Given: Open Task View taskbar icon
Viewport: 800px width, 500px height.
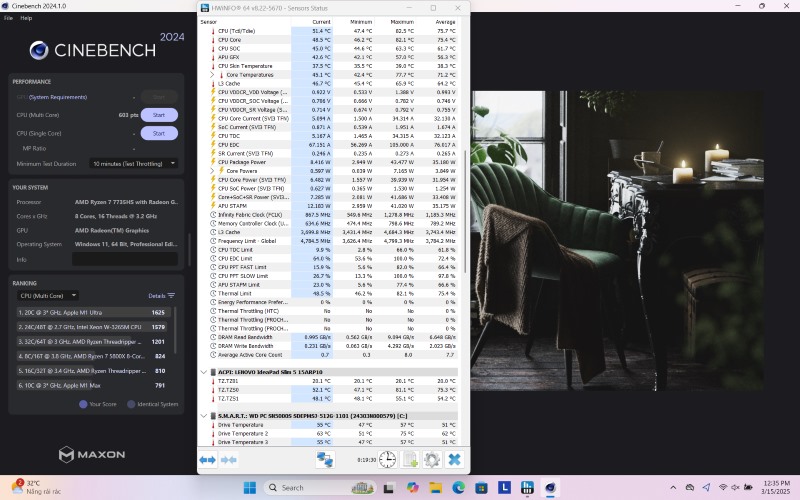Looking at the screenshot, I should click(388, 488).
